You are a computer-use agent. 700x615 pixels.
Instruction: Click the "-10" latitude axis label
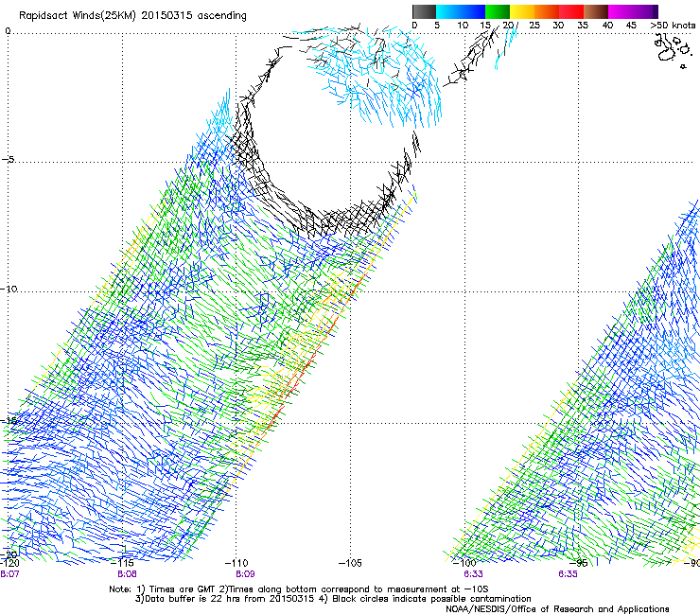click(x=9, y=289)
